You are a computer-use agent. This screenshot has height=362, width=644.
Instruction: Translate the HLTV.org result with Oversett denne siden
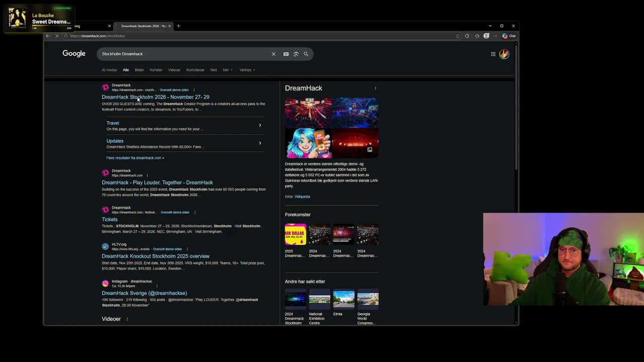point(167,249)
